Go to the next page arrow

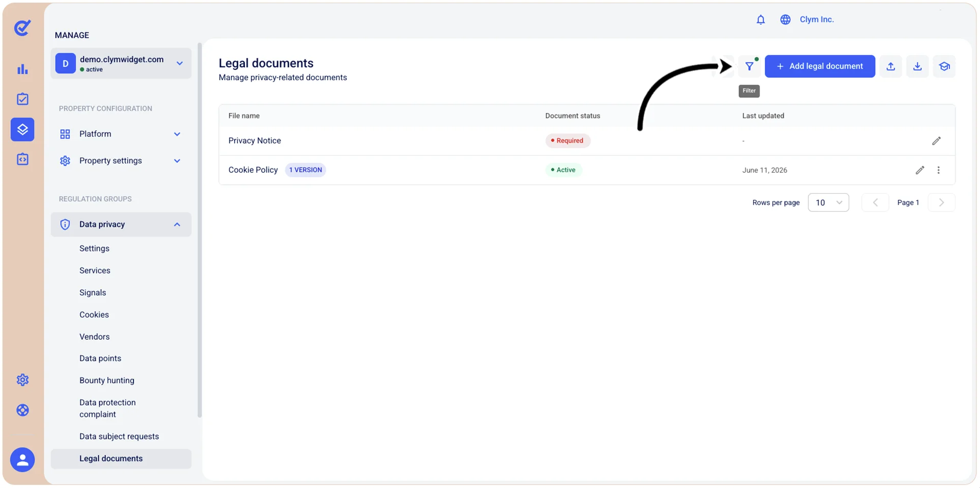coord(941,202)
